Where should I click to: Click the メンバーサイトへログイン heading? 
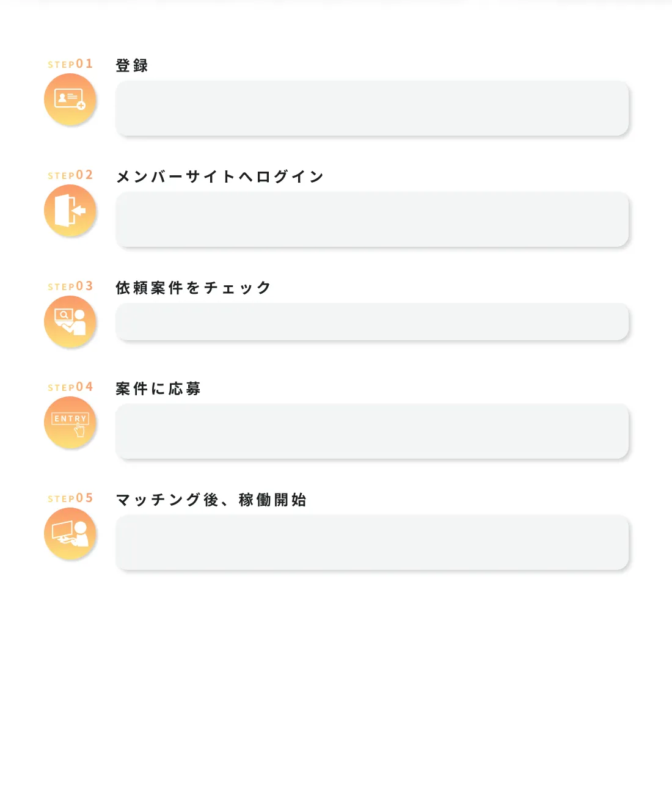click(x=220, y=177)
